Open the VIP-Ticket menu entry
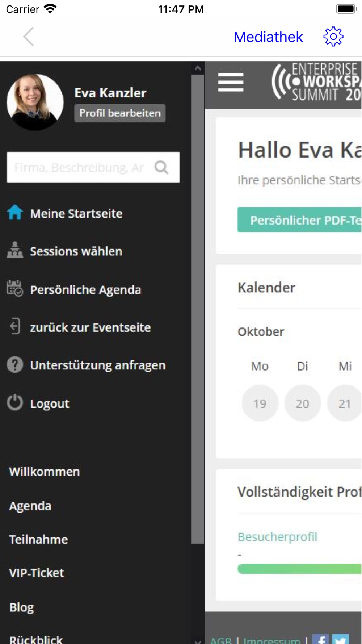 37,573
